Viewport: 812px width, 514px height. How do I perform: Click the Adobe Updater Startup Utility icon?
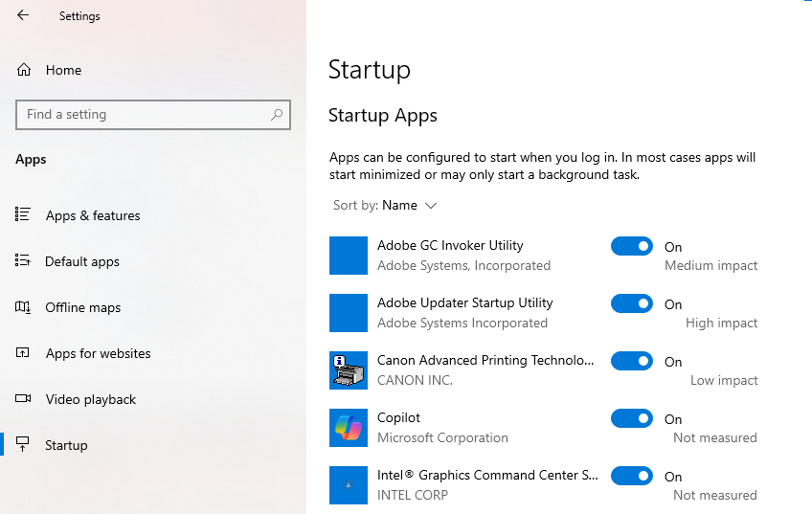point(349,313)
